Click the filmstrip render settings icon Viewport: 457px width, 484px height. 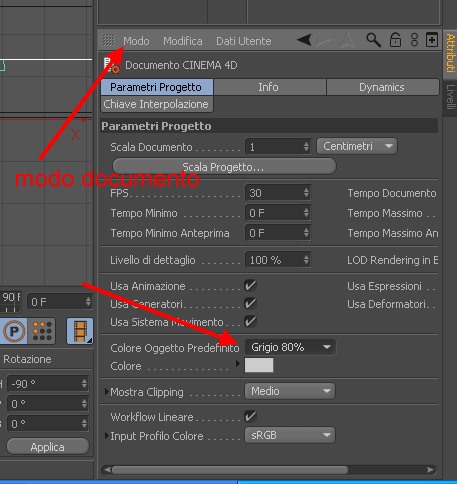coord(80,331)
